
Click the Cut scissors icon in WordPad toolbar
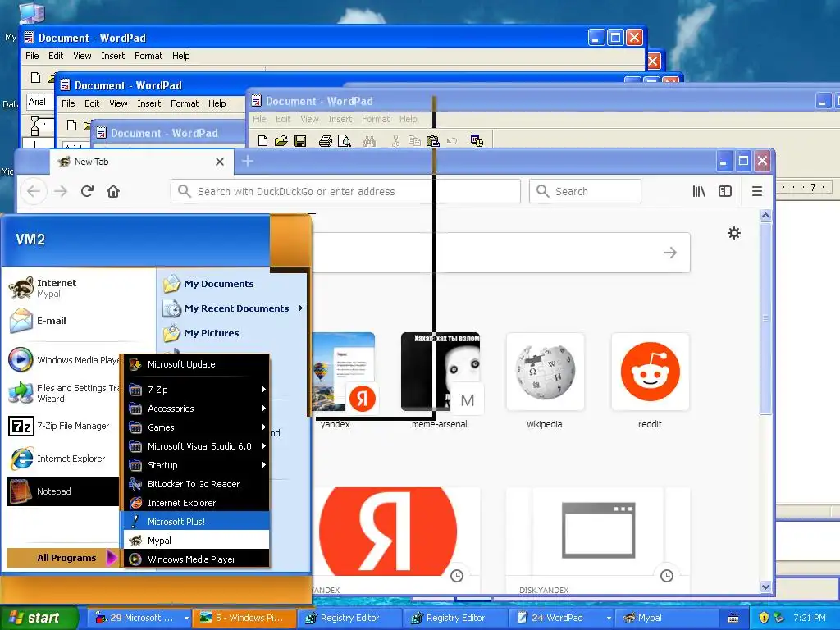tap(395, 141)
